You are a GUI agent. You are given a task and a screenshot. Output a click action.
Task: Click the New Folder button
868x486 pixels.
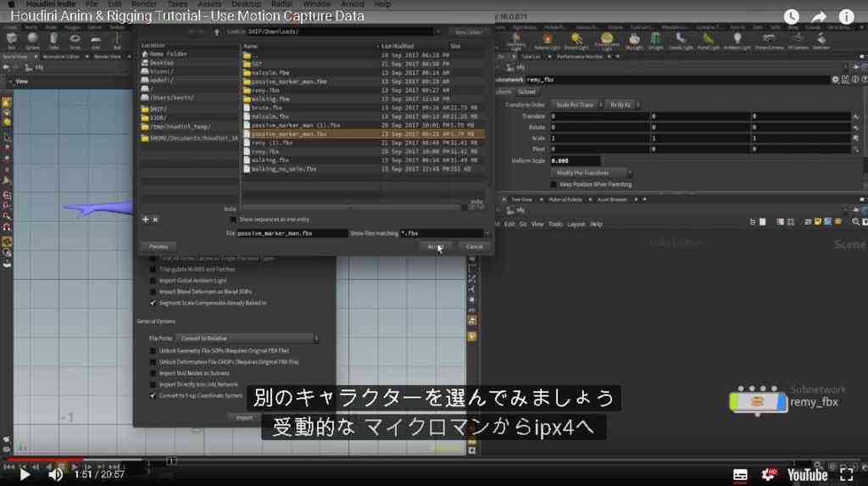(468, 32)
